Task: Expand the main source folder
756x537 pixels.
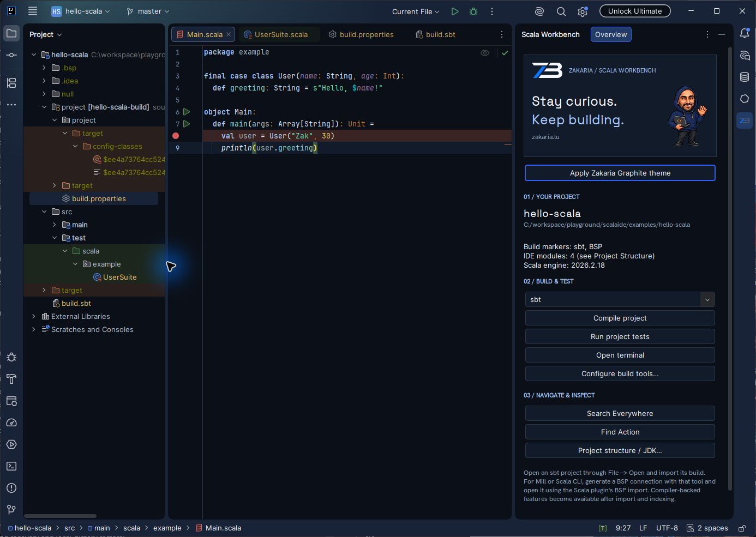Action: tap(55, 225)
